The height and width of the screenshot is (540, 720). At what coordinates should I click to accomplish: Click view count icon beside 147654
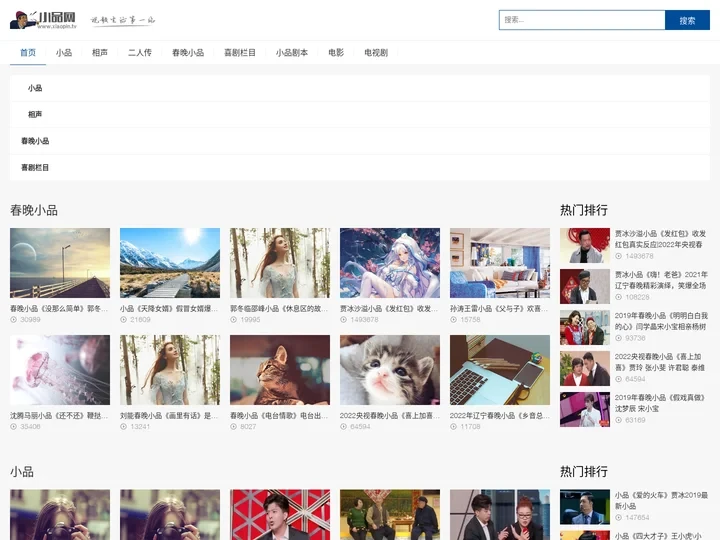[619, 518]
